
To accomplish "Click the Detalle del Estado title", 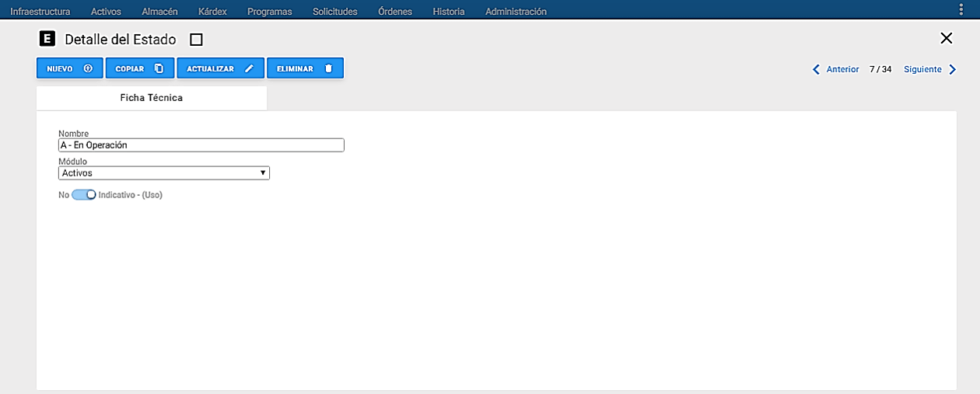I will click(121, 40).
